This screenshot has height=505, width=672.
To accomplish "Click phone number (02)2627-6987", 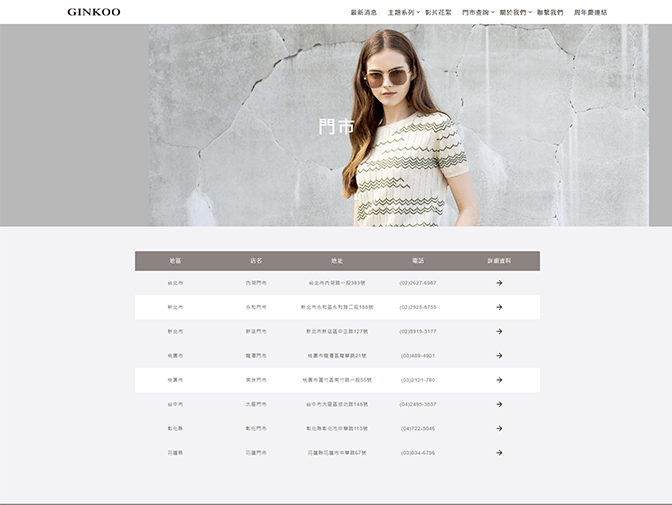I will click(418, 283).
